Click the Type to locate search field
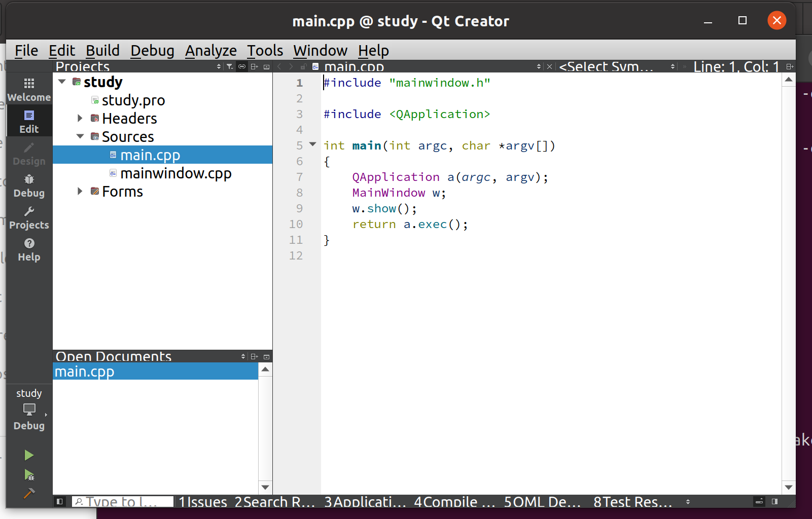 click(x=122, y=501)
